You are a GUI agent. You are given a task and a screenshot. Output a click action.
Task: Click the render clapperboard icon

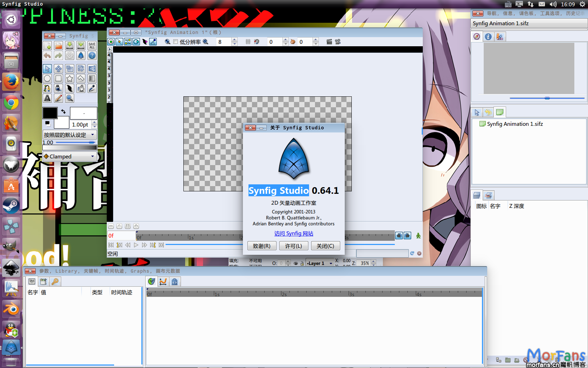pyautogui.click(x=329, y=42)
